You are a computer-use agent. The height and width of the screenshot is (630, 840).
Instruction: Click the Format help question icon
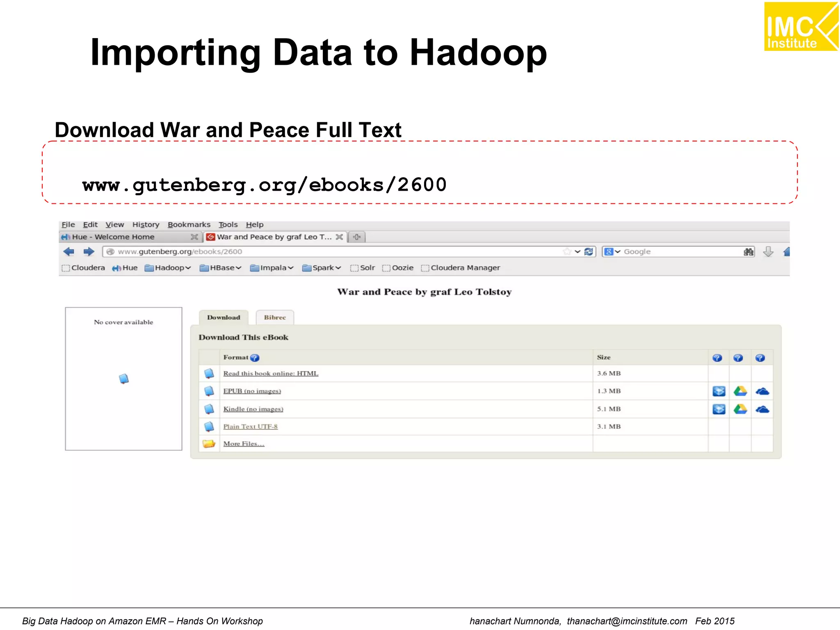255,358
